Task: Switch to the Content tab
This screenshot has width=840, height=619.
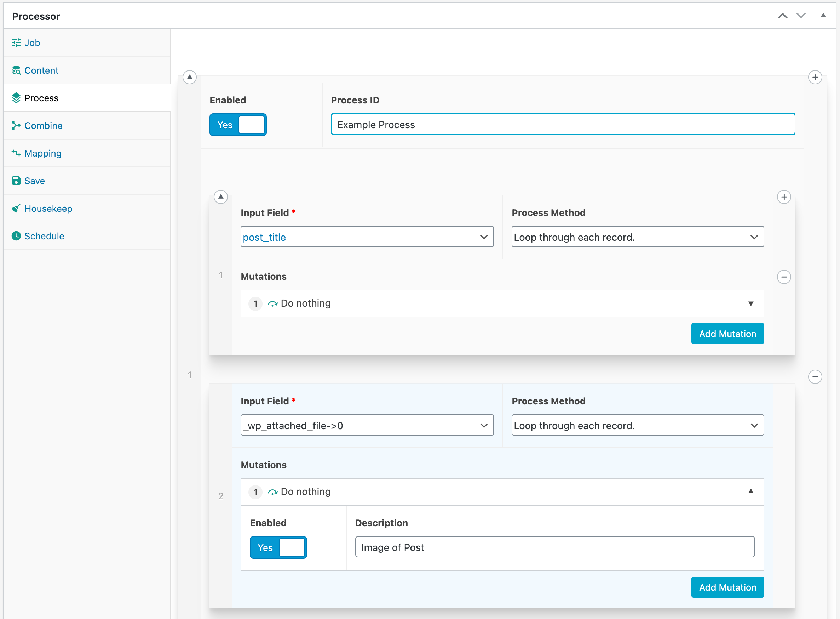Action: click(x=87, y=70)
